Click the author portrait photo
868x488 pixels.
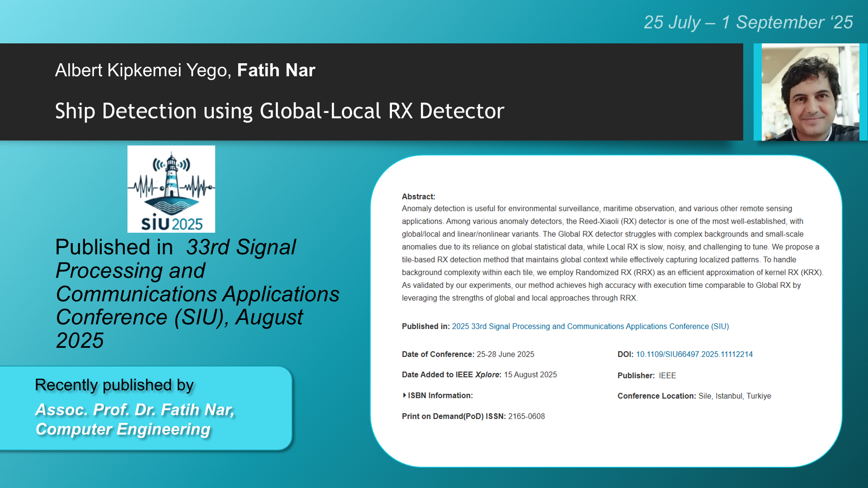point(810,92)
